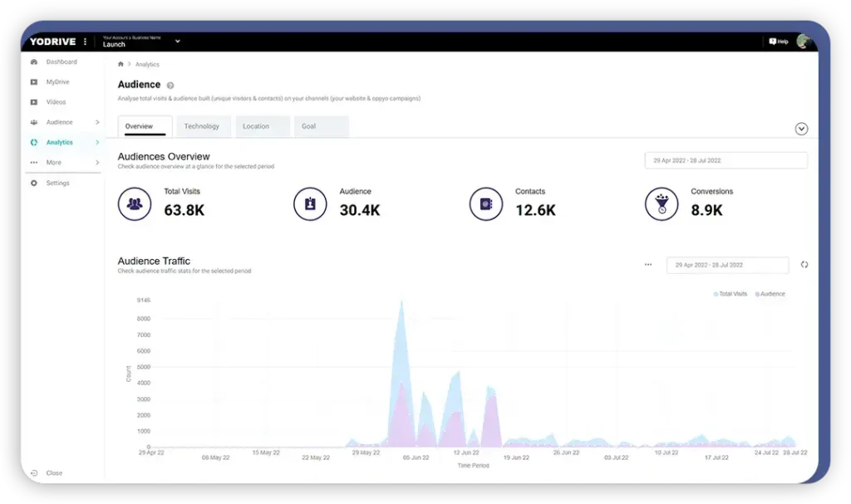The height and width of the screenshot is (504, 851).
Task: Switch to the Location tab
Action: 256,126
